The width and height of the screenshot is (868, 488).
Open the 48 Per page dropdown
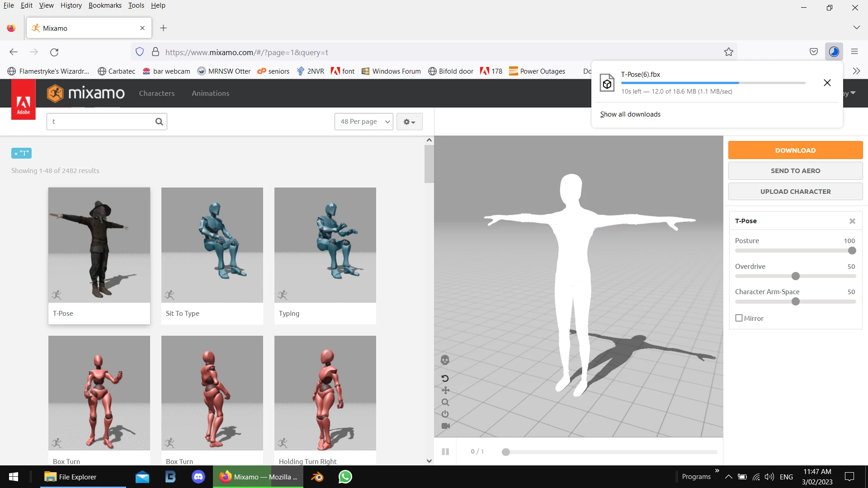[x=364, y=122]
